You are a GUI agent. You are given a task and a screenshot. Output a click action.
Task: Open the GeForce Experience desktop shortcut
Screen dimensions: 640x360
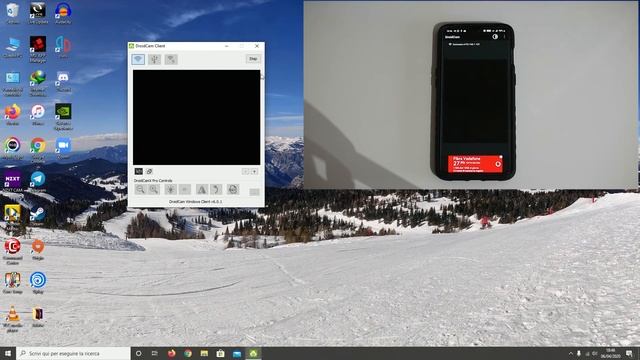pyautogui.click(x=63, y=117)
